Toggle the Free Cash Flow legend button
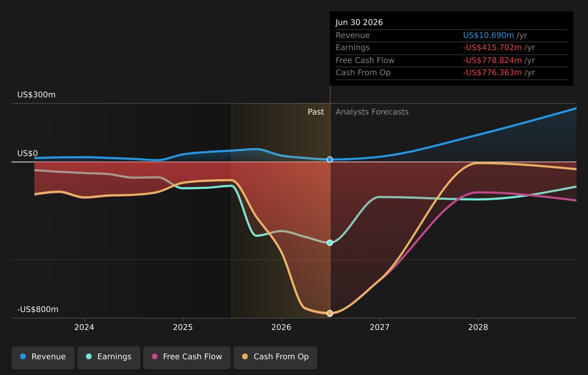The width and height of the screenshot is (588, 375). tap(187, 357)
